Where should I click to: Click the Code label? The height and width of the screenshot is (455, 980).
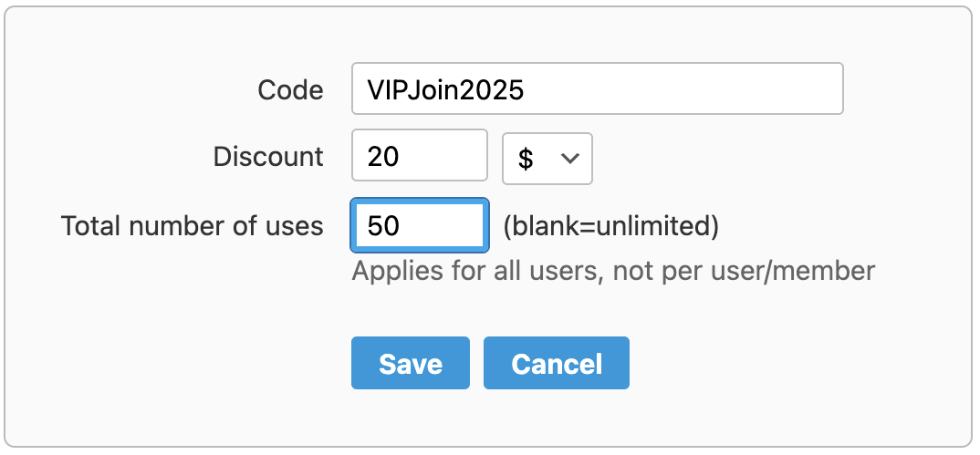[x=290, y=89]
